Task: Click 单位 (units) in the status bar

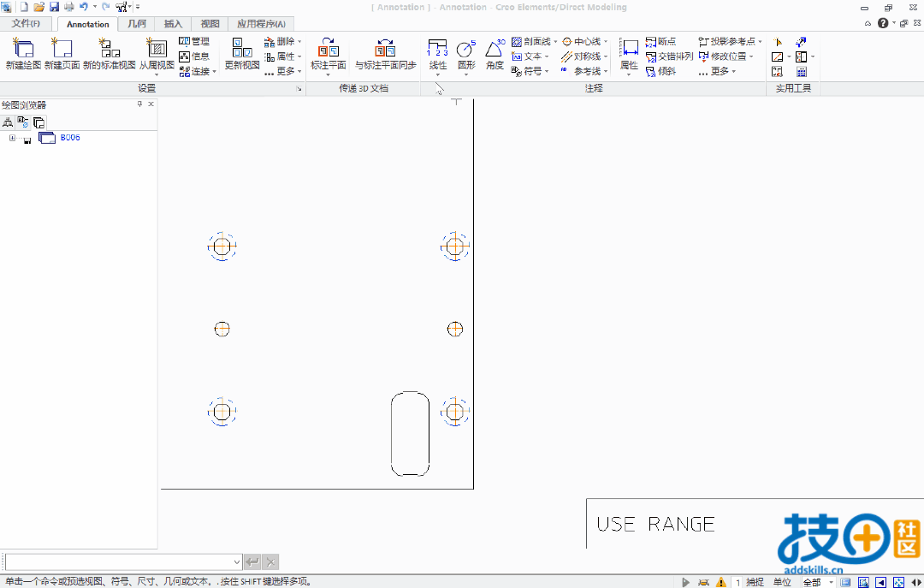Action: pyautogui.click(x=782, y=582)
